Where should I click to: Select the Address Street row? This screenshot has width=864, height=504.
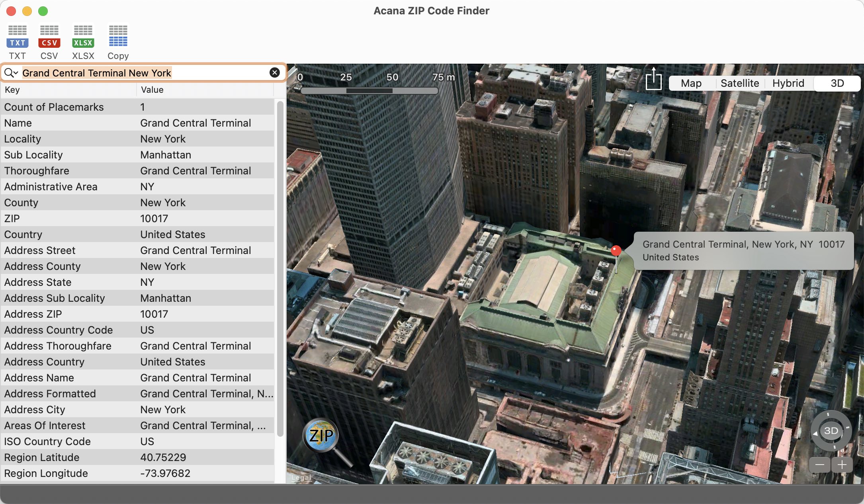137,250
